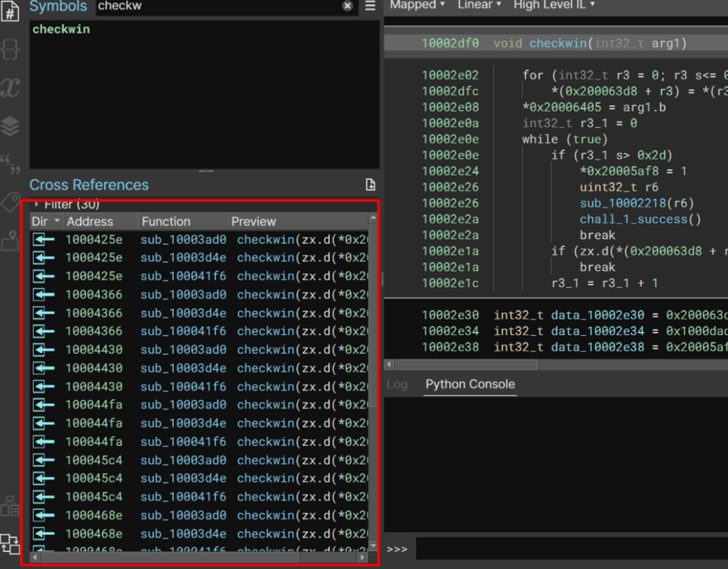This screenshot has width=728, height=569.
Task: Open the High Level IL dropdown
Action: [554, 5]
